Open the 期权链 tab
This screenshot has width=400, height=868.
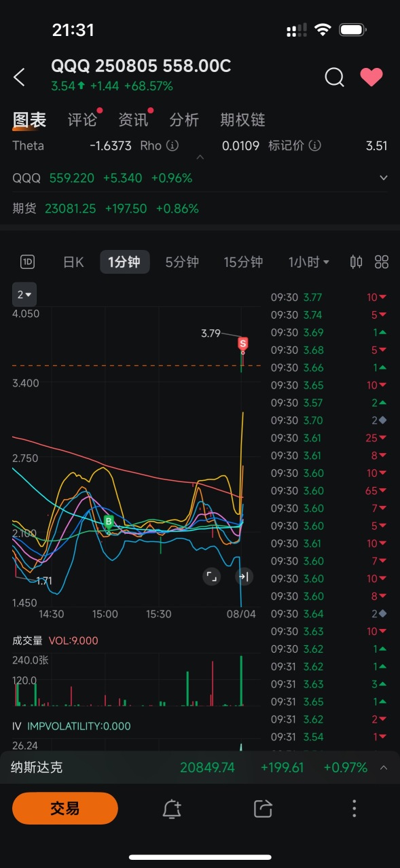click(242, 120)
